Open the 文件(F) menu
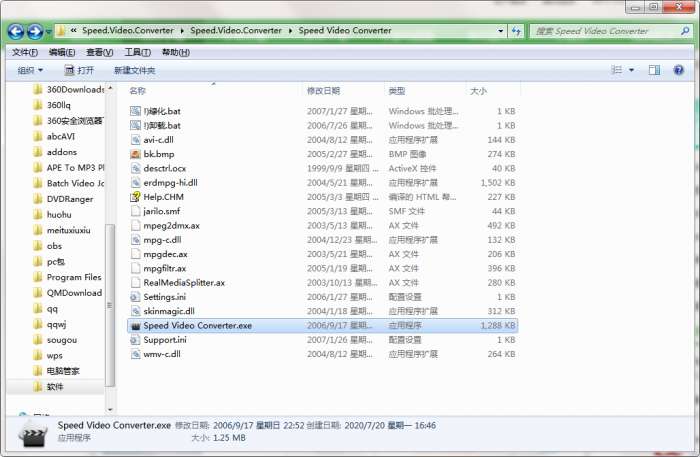The height and width of the screenshot is (457, 700). pyautogui.click(x=25, y=52)
